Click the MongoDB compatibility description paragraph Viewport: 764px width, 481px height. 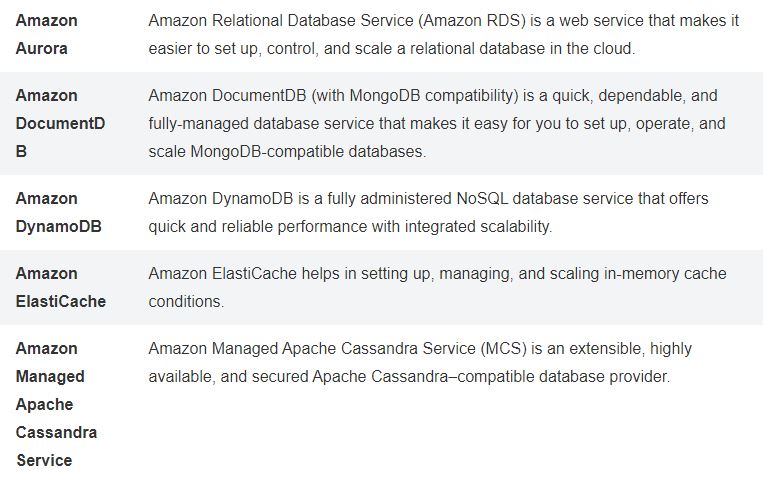coord(437,123)
